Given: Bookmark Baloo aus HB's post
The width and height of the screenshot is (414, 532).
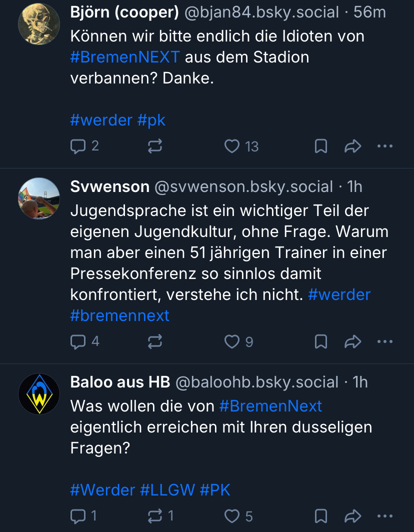Looking at the screenshot, I should 320,515.
